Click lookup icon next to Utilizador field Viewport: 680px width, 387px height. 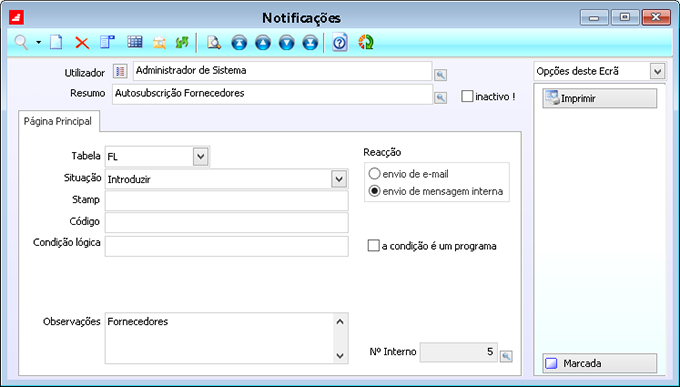pyautogui.click(x=441, y=75)
